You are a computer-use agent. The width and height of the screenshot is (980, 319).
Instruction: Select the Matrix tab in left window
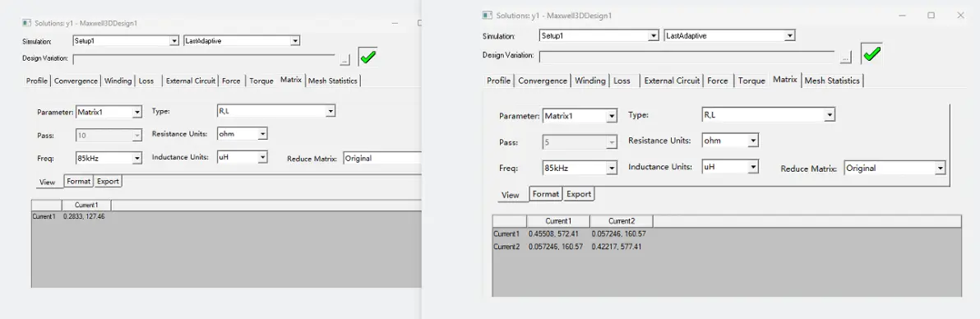tap(291, 80)
